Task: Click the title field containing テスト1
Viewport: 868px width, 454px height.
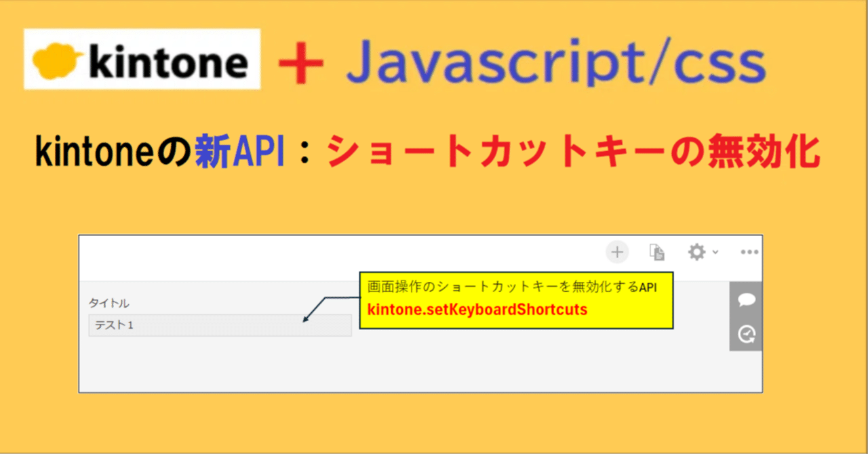Action: (220, 325)
